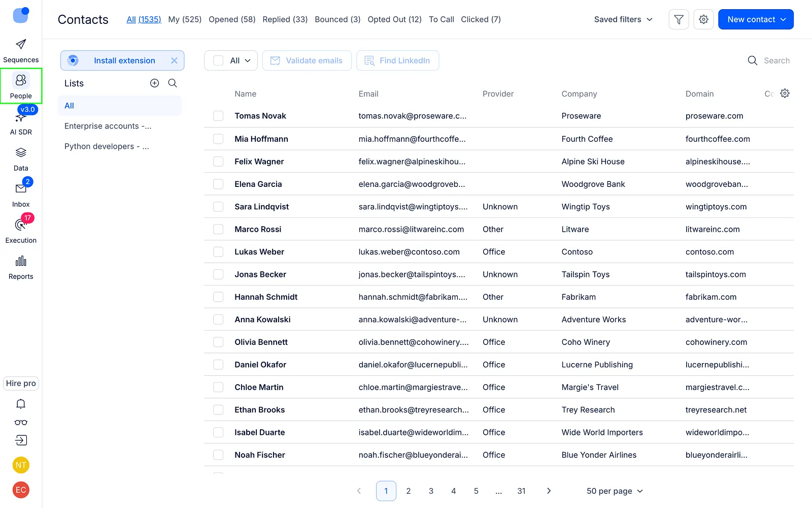Check the Sara Lindqvist row checkbox
This screenshot has height=508, width=812.
[x=218, y=207]
